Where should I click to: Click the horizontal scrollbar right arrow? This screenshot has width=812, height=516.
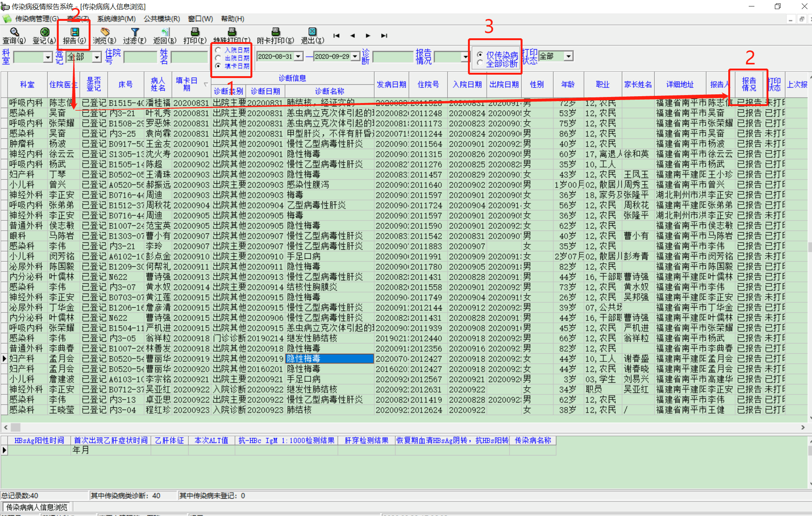pos(803,427)
